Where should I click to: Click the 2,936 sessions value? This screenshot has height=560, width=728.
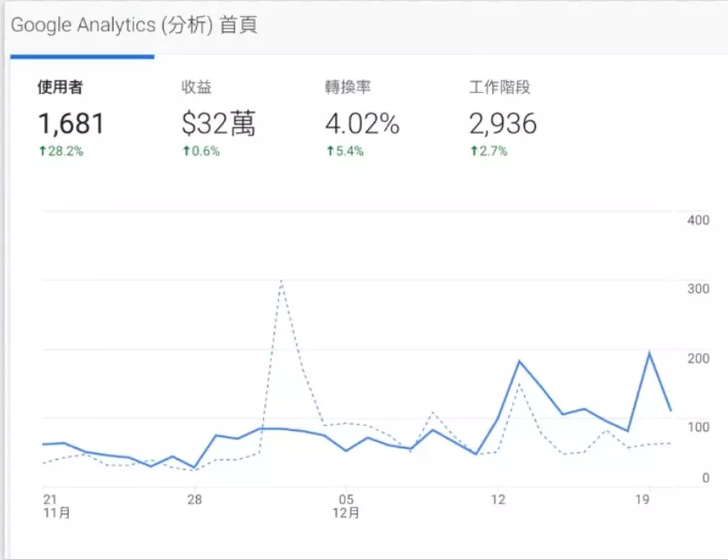coord(503,123)
